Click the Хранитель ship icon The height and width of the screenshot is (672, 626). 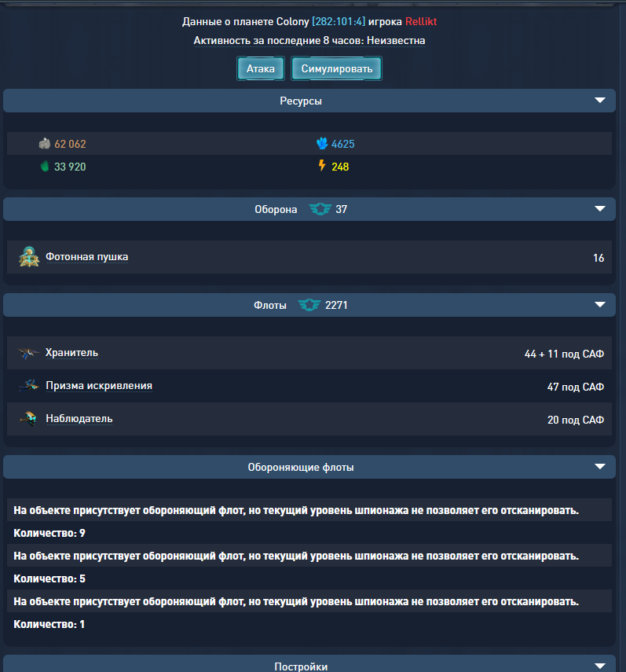[x=29, y=354]
